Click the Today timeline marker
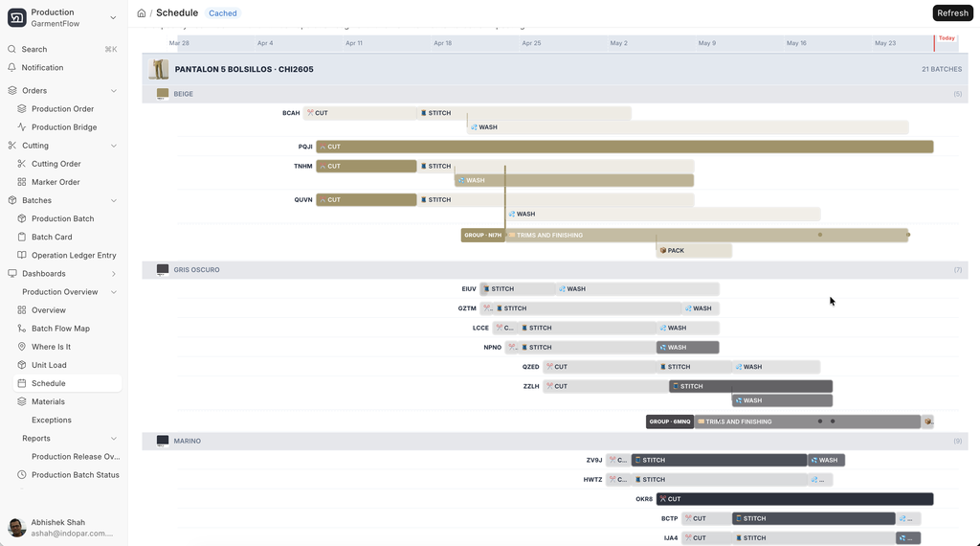The width and height of the screenshot is (980, 546). [947, 38]
